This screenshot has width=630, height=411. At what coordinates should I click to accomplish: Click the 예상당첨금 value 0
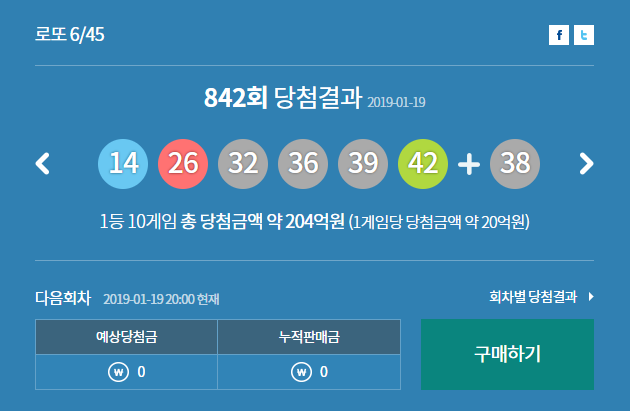tap(141, 372)
